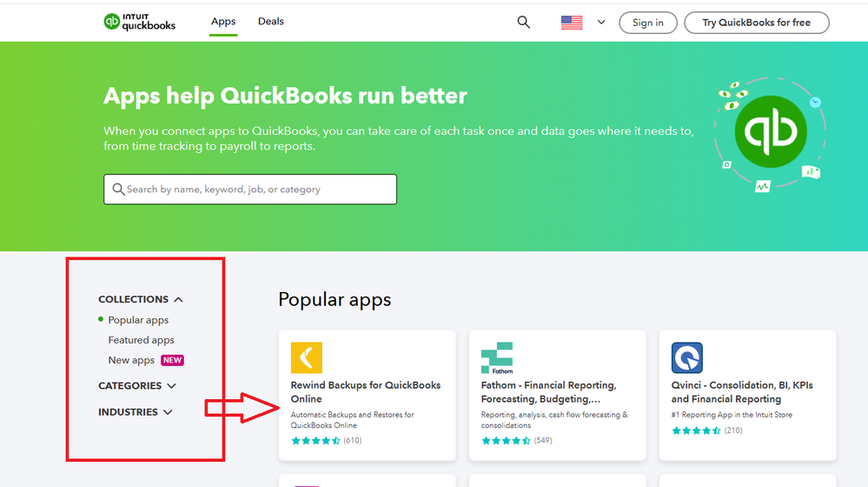Click the Fathom app logo
The width and height of the screenshot is (868, 487).
click(x=496, y=357)
